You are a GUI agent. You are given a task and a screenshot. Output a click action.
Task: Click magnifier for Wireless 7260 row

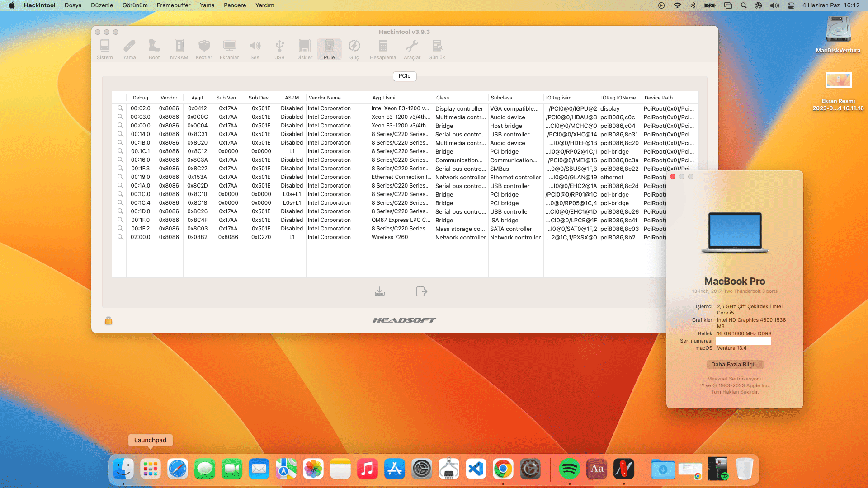120,237
